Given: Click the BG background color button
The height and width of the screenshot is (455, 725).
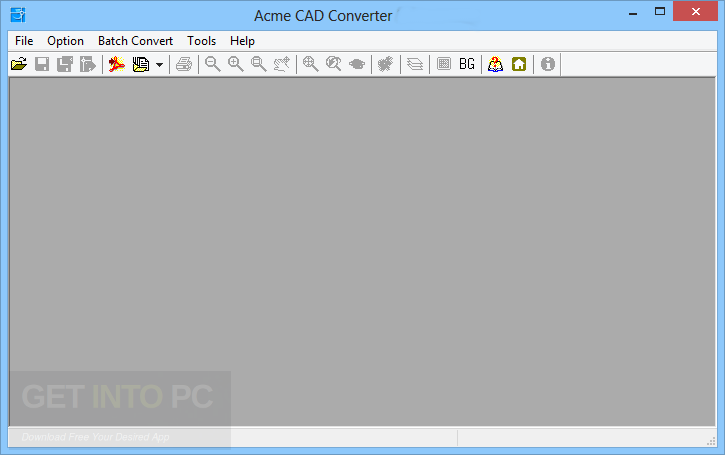Looking at the screenshot, I should click(x=467, y=64).
